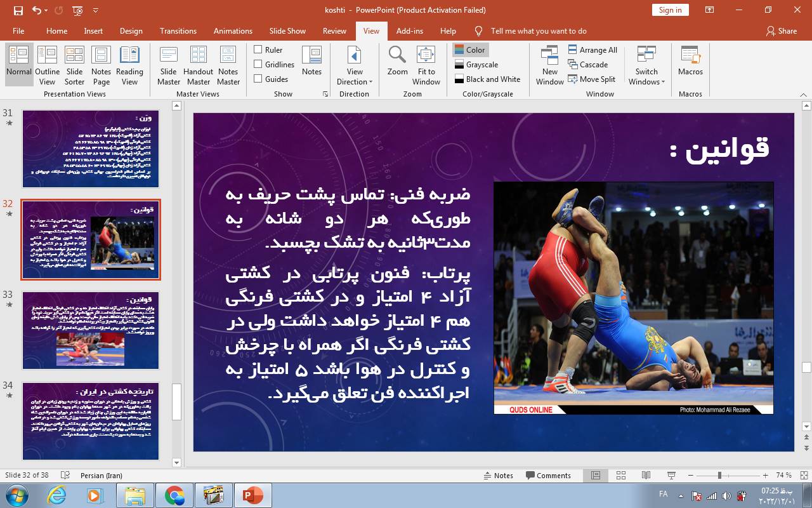
Task: Turn on Gridlines checkbox
Action: click(258, 64)
